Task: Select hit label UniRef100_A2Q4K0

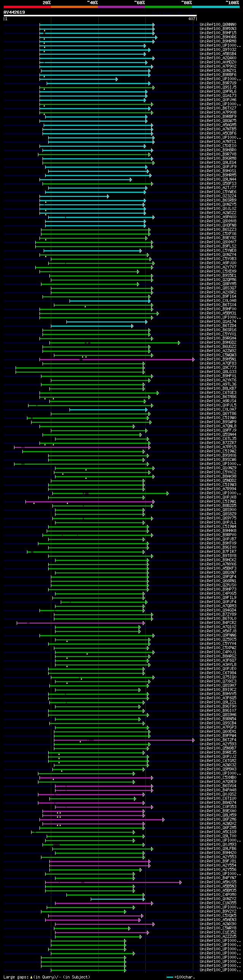Action: (218, 58)
